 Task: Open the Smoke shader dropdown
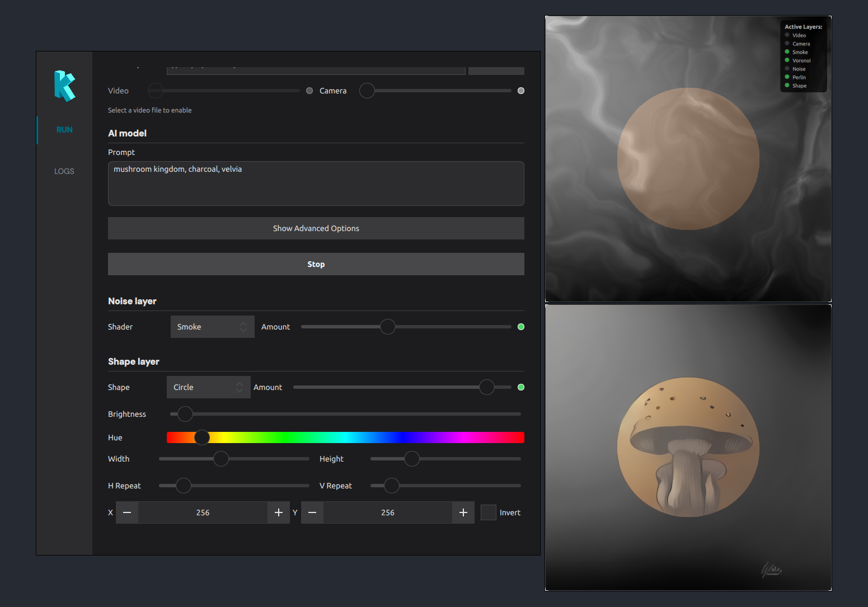(212, 327)
